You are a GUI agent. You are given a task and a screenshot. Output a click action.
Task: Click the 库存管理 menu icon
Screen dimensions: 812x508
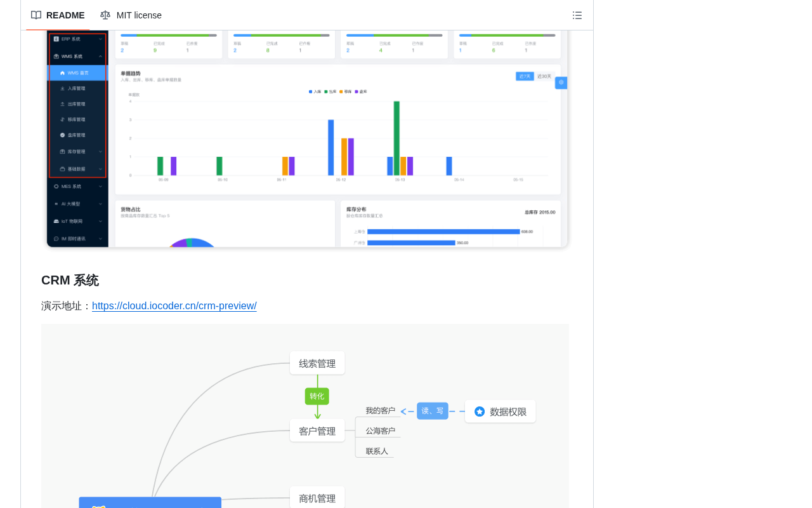(63, 152)
